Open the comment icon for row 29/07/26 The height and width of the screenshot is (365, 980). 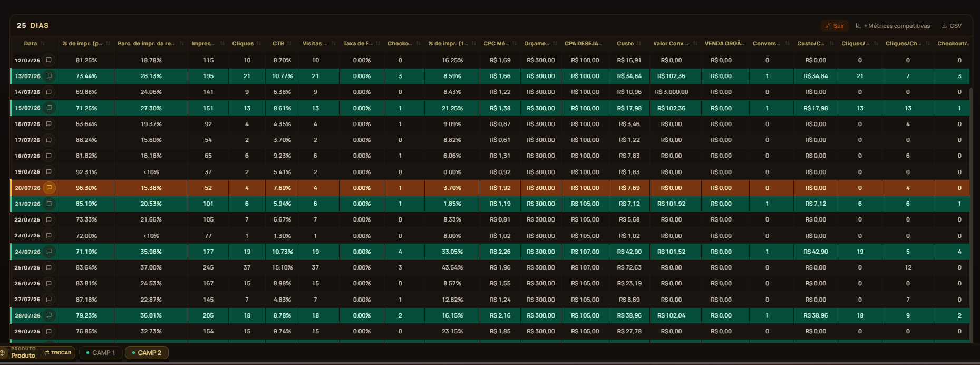(x=49, y=331)
